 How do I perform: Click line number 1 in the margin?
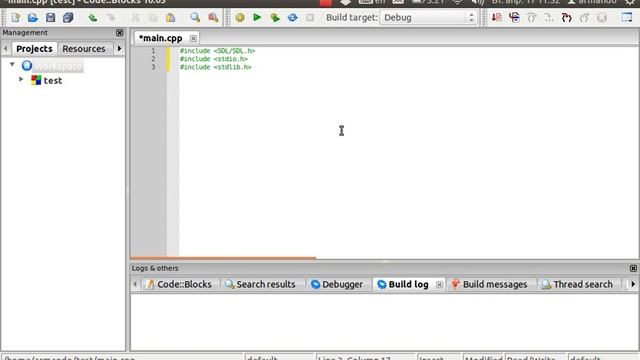pos(153,51)
